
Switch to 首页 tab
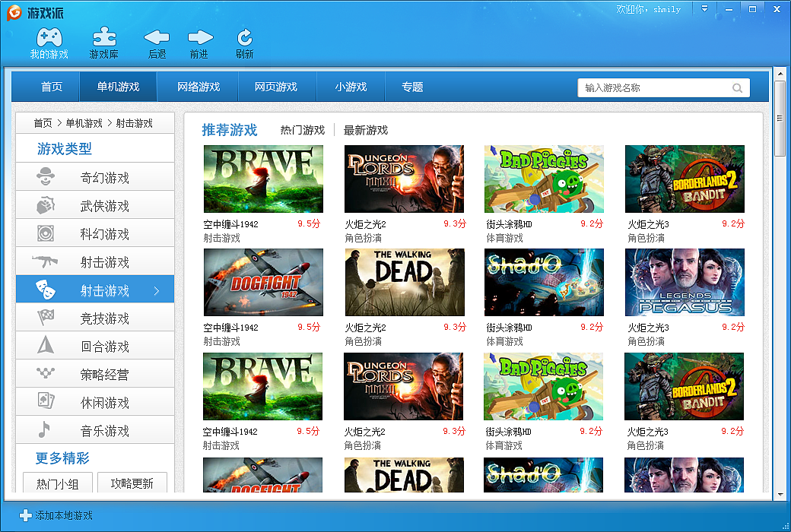pos(46,87)
